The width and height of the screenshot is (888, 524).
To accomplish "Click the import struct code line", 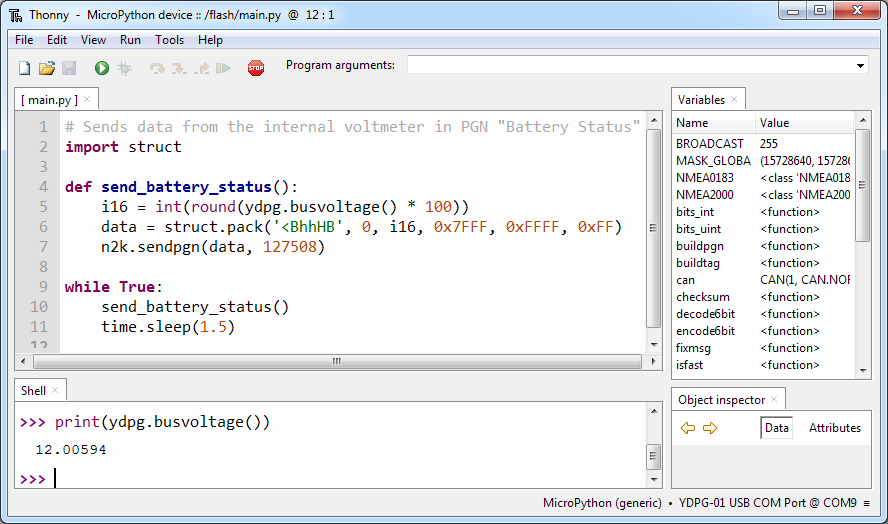I will click(x=123, y=147).
